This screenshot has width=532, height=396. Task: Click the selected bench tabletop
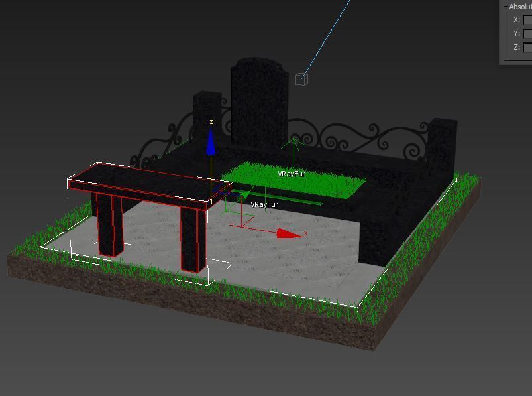pos(149,182)
